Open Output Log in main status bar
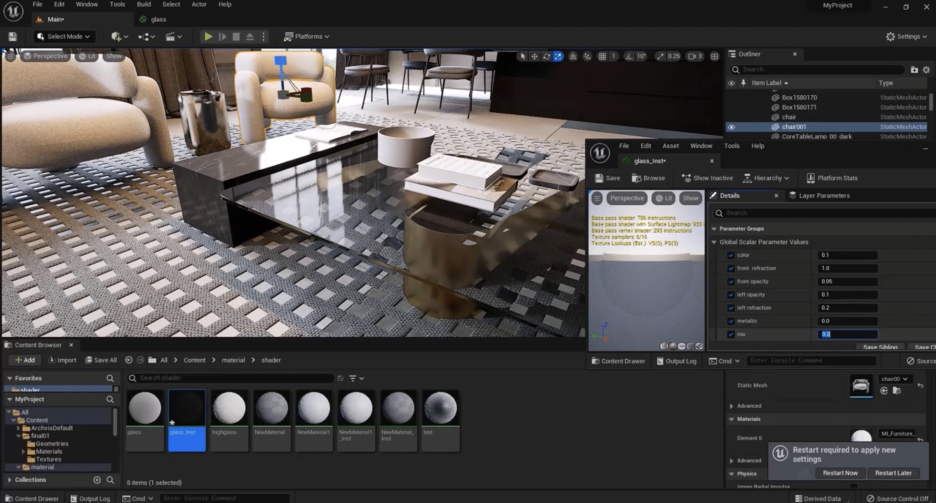936x503 pixels. pos(90,498)
